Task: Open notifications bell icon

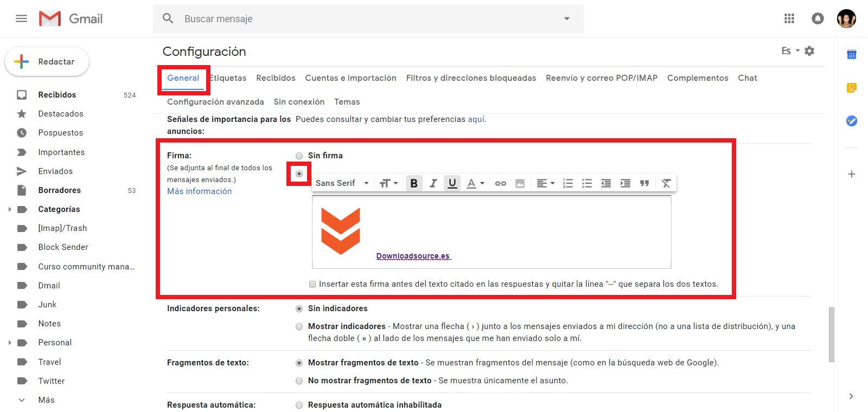Action: pyautogui.click(x=818, y=18)
